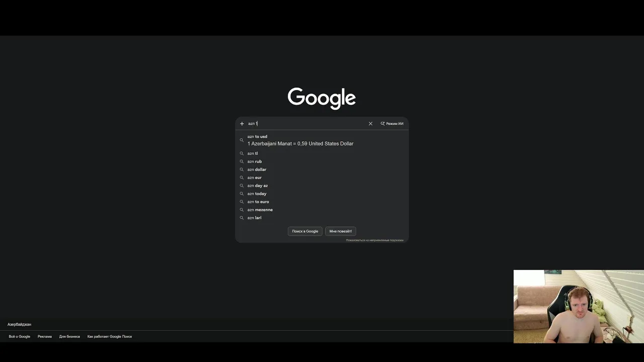Click the 'Поиск в Google' button
644x362 pixels.
305,231
